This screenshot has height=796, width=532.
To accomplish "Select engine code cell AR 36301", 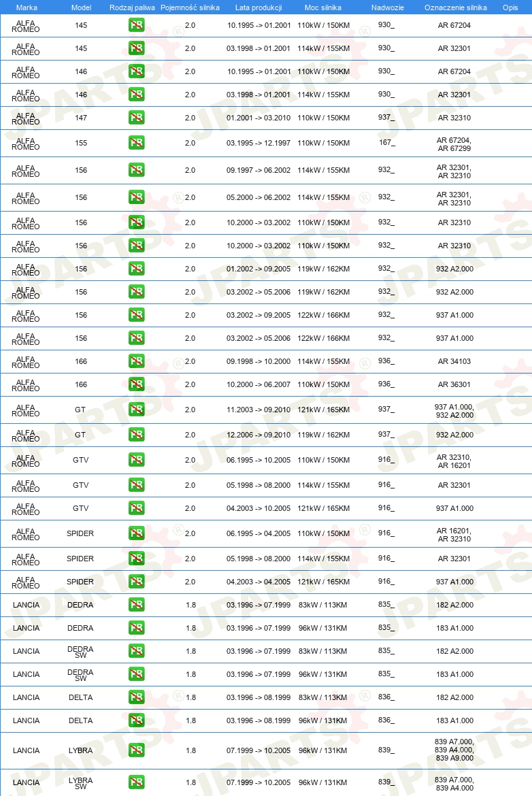I will [454, 384].
